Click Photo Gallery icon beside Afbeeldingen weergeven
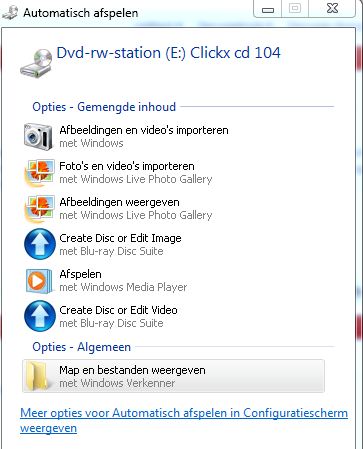The height and width of the screenshot is (449, 363). tap(39, 209)
